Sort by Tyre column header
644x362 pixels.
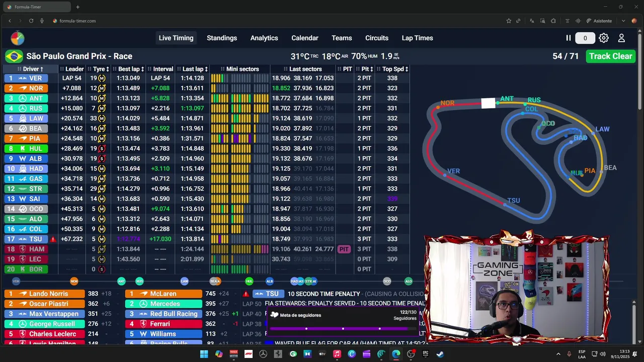(99, 69)
